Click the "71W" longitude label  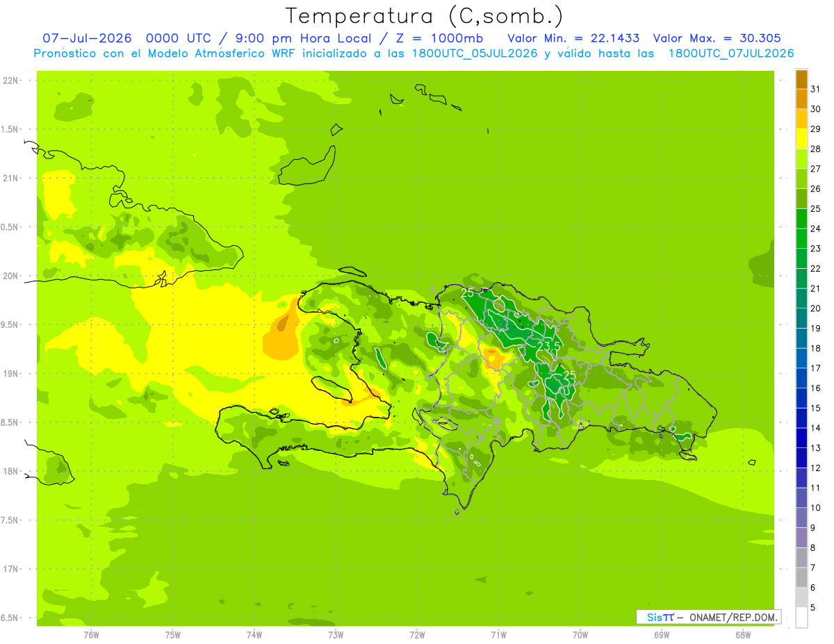click(499, 635)
